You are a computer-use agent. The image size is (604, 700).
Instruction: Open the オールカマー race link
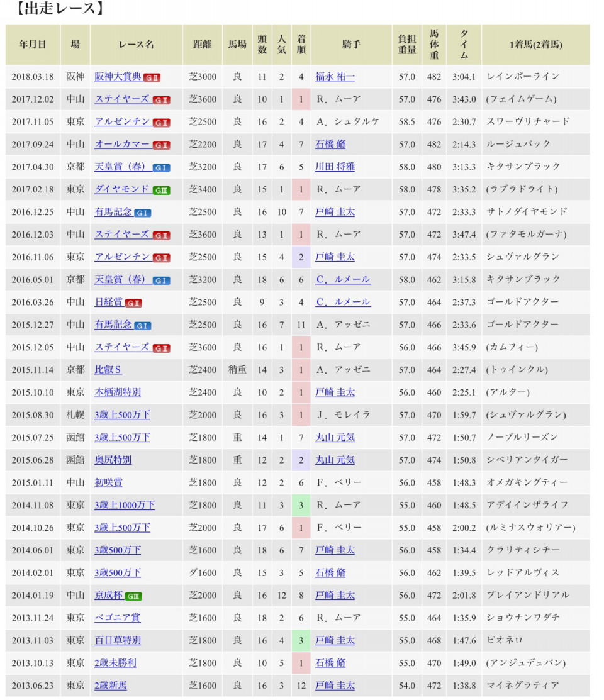[x=123, y=144]
